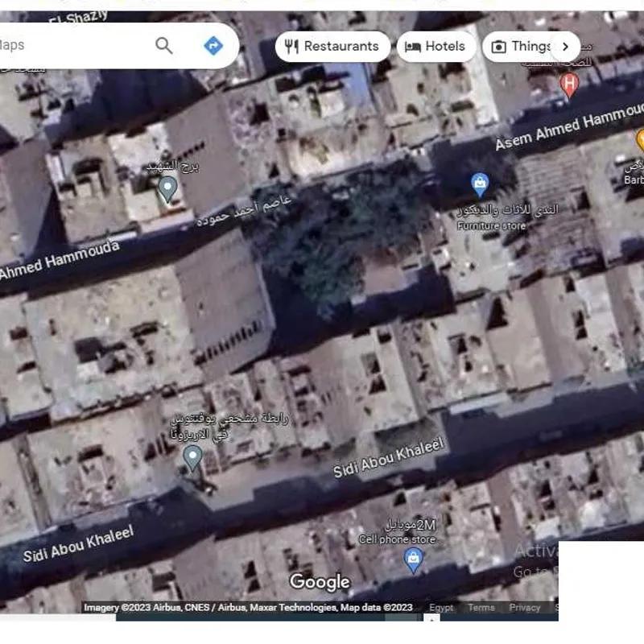Filter map by Hotels
644x644 pixels.
(x=436, y=47)
